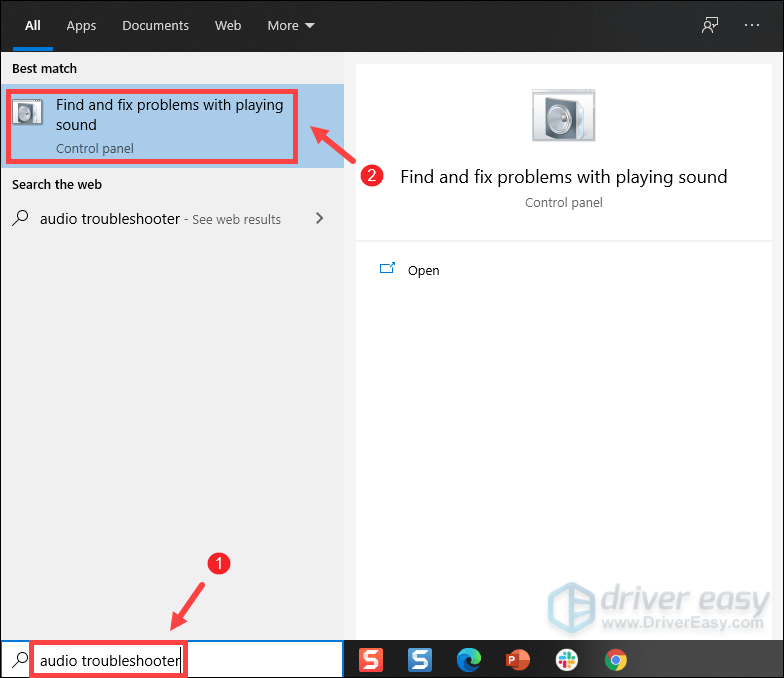The width and height of the screenshot is (784, 678).
Task: Open PowerPoint from the taskbar
Action: 518,660
